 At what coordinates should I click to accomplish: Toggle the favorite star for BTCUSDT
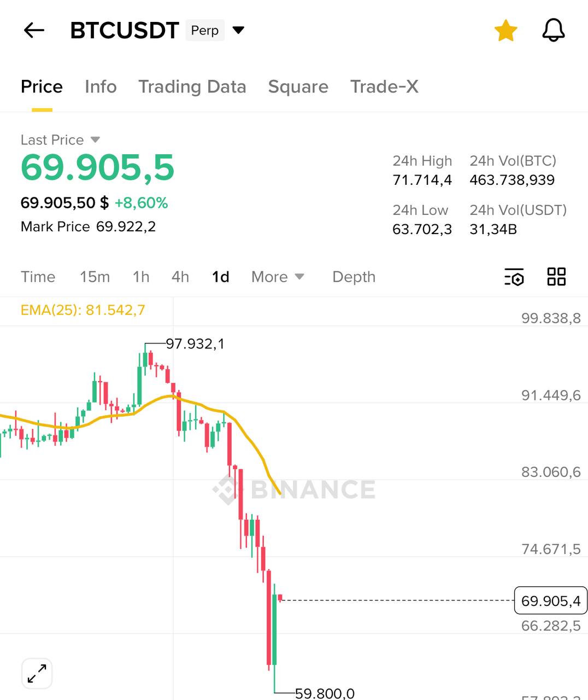505,31
